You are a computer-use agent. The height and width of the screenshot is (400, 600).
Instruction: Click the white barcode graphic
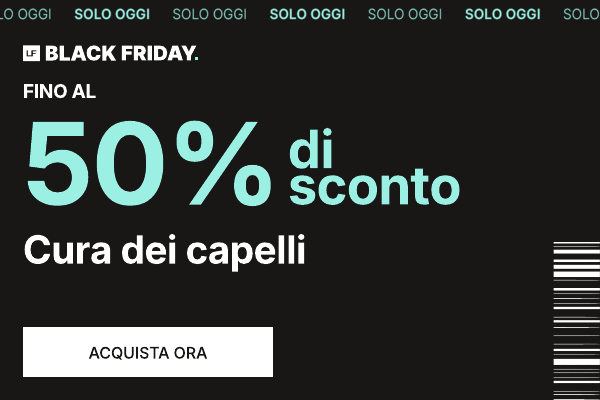[x=576, y=320]
